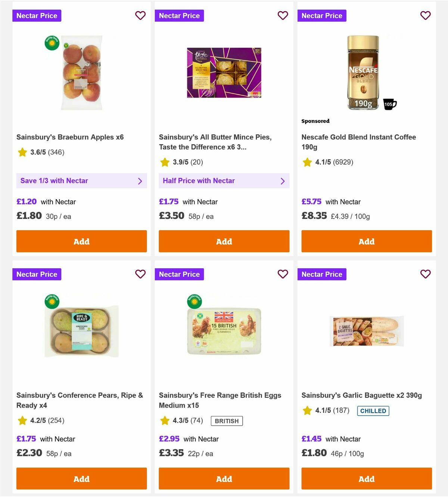Image resolution: width=448 pixels, height=497 pixels.
Task: Click the BRITISH badge on the eggs
Action: 226,421
